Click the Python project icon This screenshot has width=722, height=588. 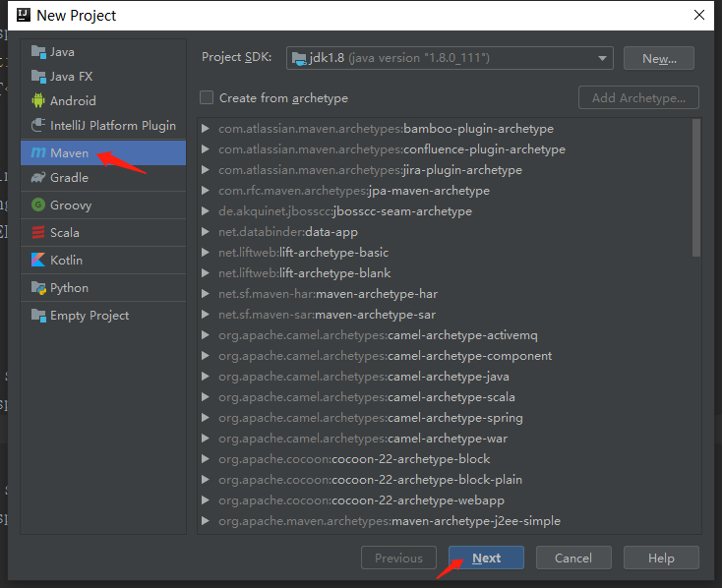38,288
